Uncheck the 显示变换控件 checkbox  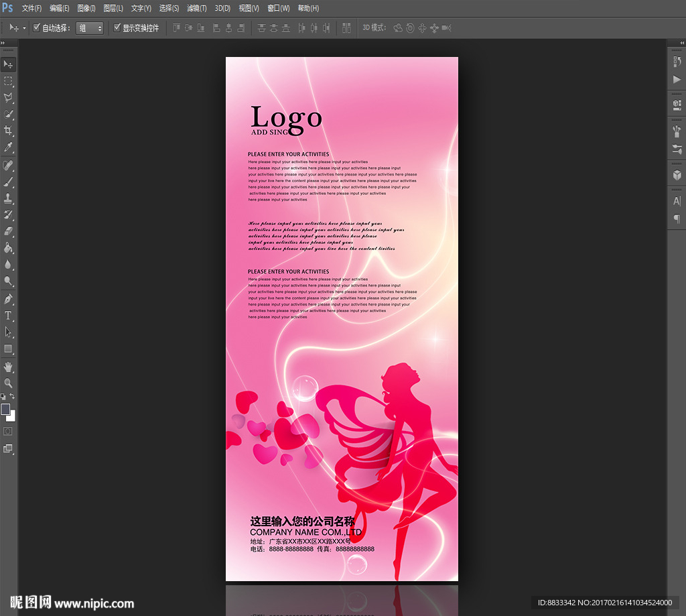[117, 28]
